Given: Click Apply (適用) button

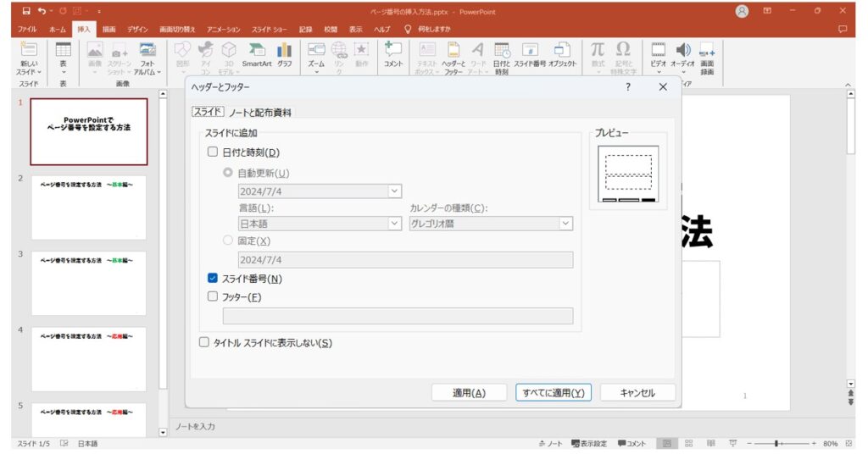Looking at the screenshot, I should click(469, 393).
